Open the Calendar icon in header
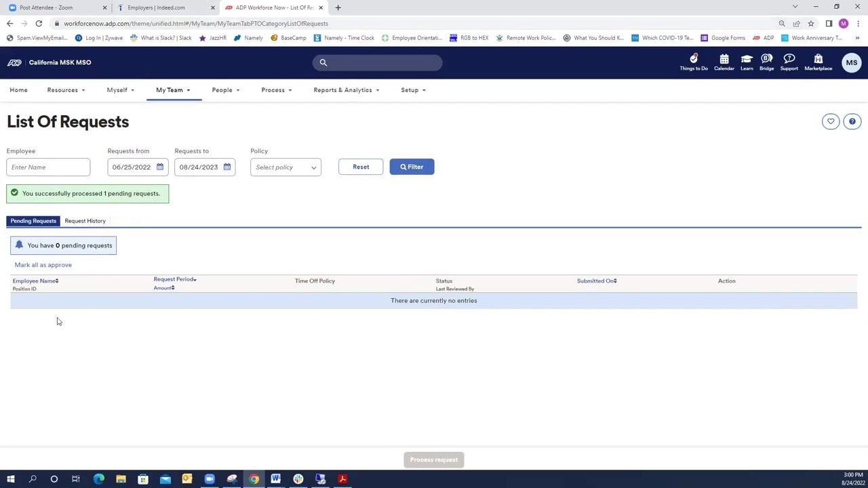 click(724, 62)
